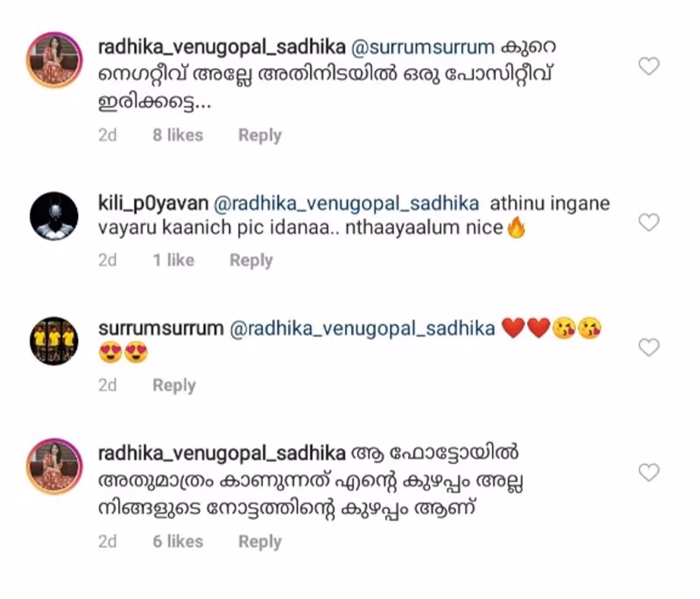View the 8 likes list

tap(178, 135)
